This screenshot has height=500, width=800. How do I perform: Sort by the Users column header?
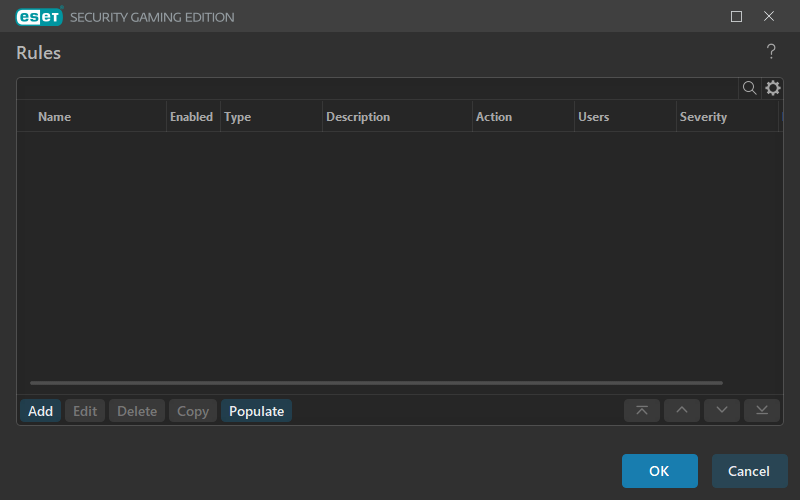625,117
